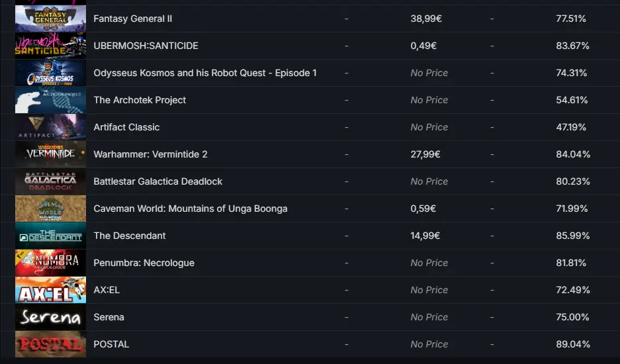Screen dimensions: 620x364
Task: Open the Penumbra: Necrologue title link
Action: 144,263
